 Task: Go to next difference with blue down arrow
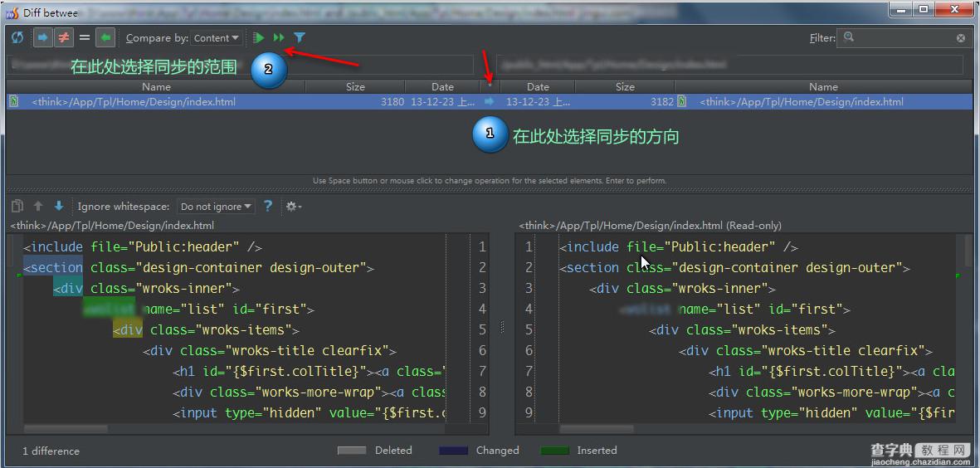pos(59,206)
